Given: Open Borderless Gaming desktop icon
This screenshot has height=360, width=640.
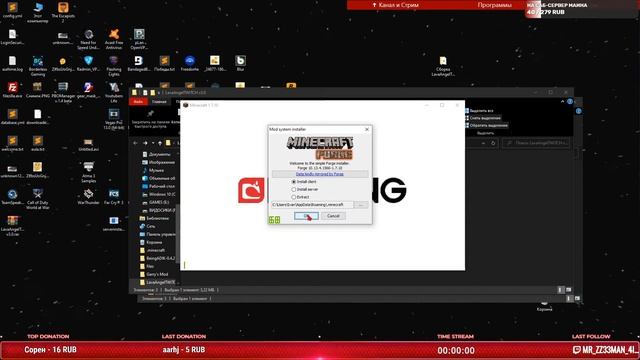Looking at the screenshot, I should pyautogui.click(x=38, y=66).
